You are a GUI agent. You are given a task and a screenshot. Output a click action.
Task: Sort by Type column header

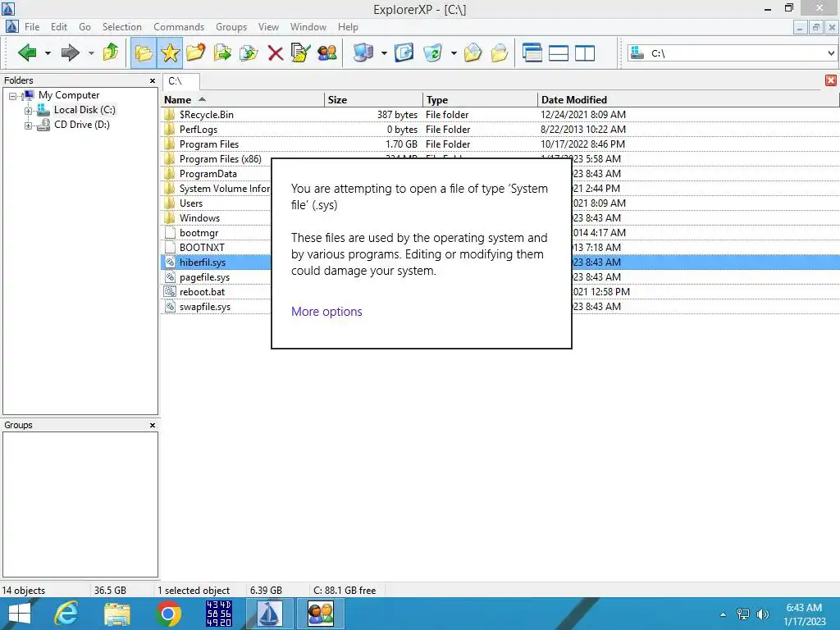click(x=480, y=99)
